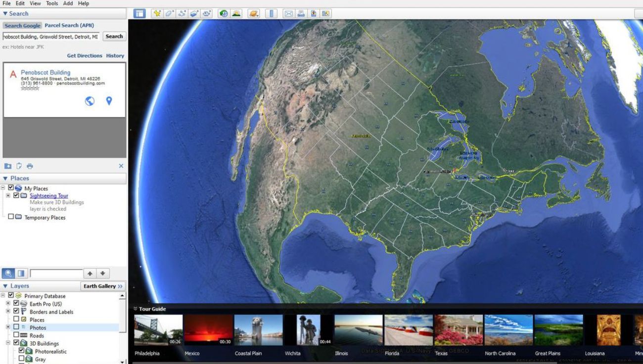Open the Earth Gallery button
Screen dimensions: 643x364
103,286
